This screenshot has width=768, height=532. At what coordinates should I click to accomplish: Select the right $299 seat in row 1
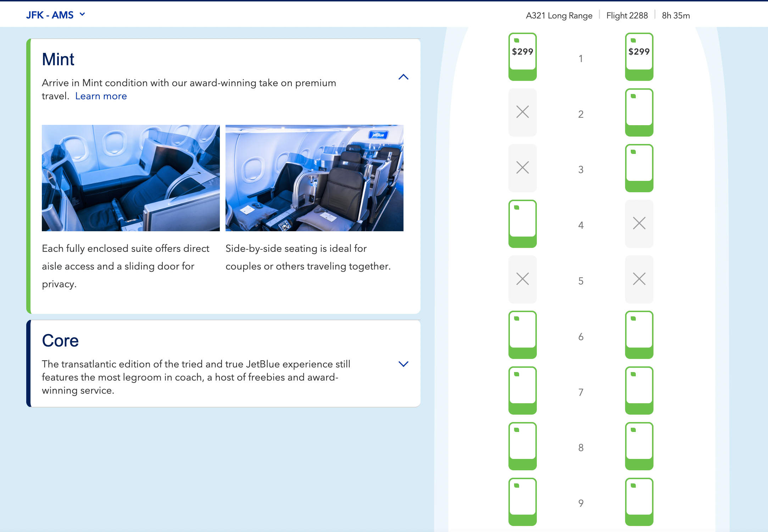pyautogui.click(x=639, y=57)
